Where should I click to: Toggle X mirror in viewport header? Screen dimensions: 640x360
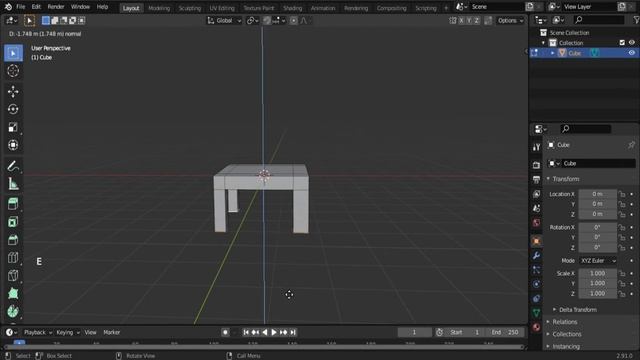pyautogui.click(x=461, y=20)
